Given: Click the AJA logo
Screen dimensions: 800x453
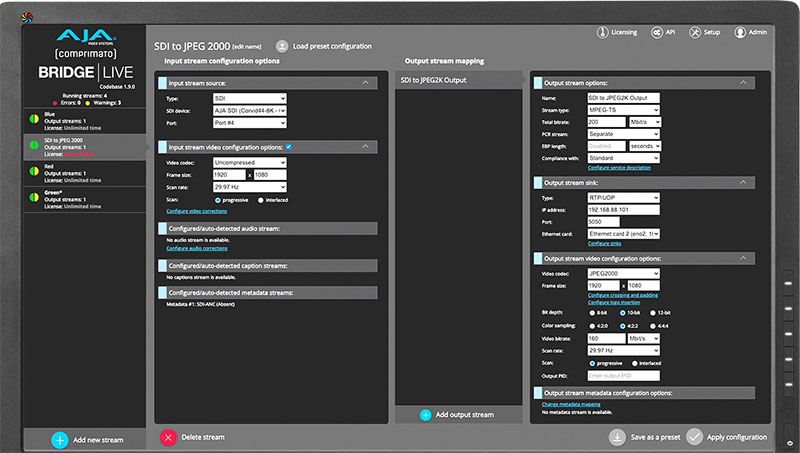Looking at the screenshot, I should [x=86, y=36].
